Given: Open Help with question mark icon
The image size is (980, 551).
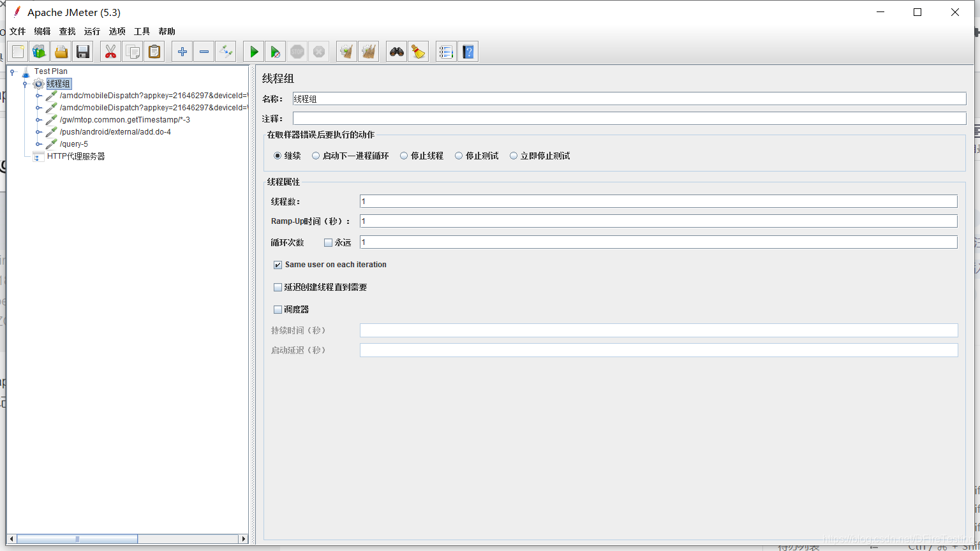Looking at the screenshot, I should pyautogui.click(x=468, y=52).
